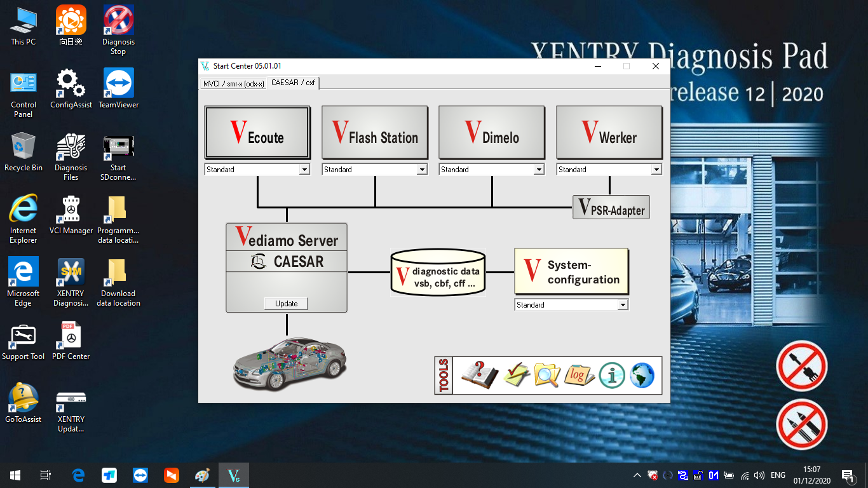Click the globe tool icon

coord(642,376)
